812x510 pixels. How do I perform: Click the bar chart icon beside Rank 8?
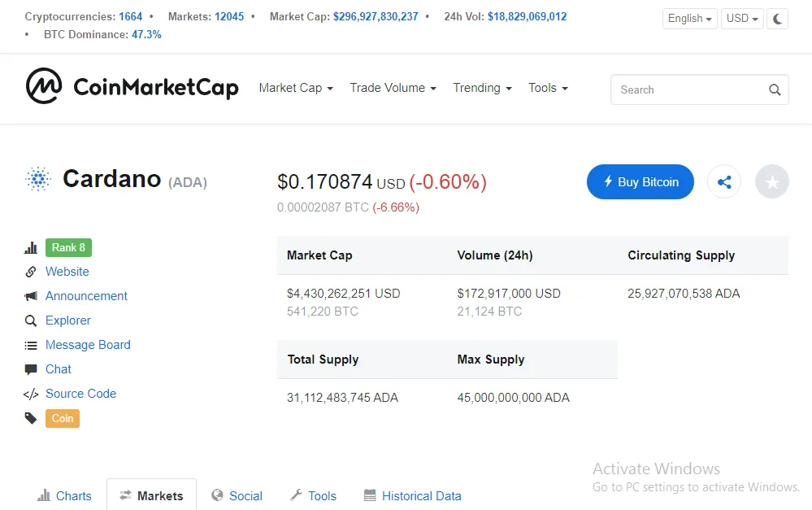tap(31, 248)
